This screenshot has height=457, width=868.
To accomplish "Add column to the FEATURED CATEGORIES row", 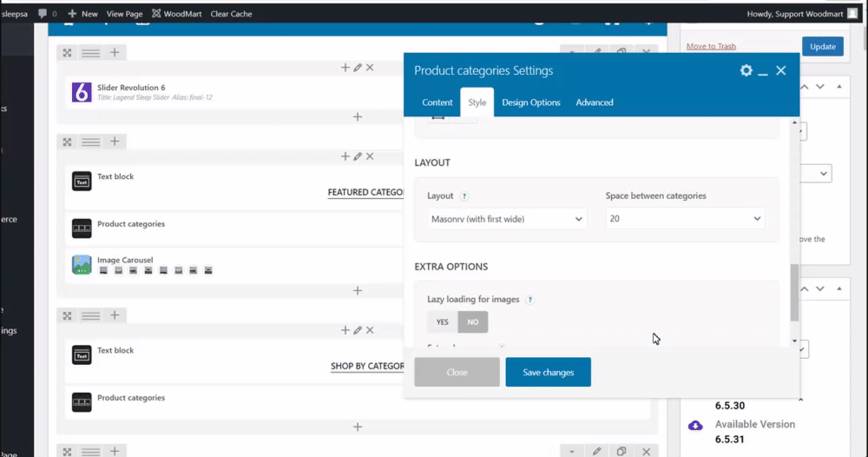I will 115,142.
